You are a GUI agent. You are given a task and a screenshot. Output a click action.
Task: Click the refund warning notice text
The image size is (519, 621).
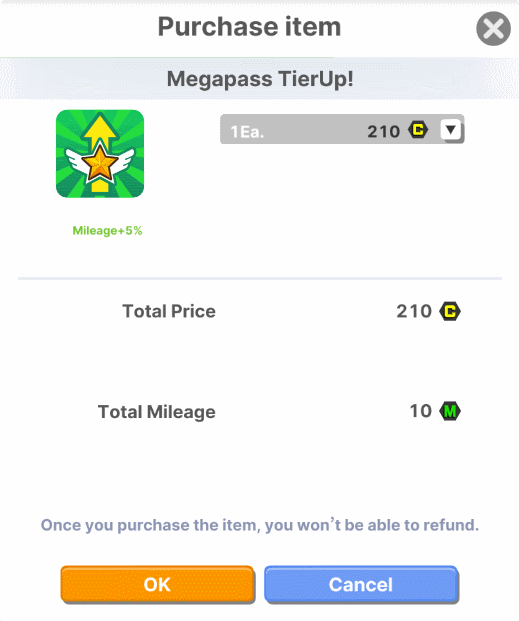[260, 525]
